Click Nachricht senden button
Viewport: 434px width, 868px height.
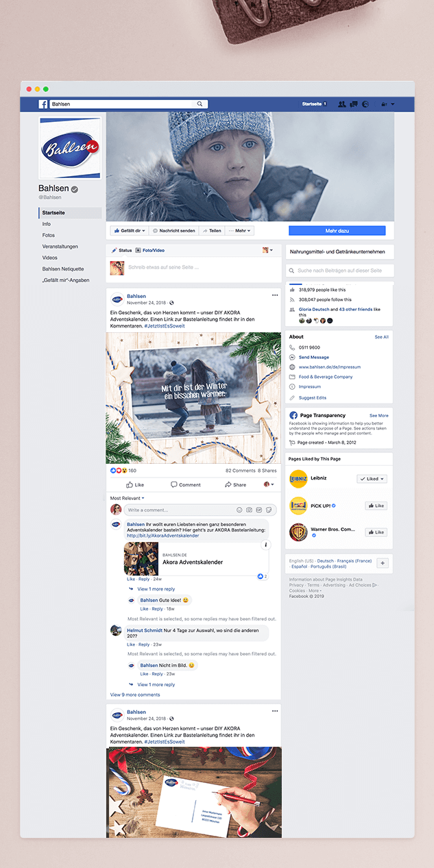tap(173, 231)
